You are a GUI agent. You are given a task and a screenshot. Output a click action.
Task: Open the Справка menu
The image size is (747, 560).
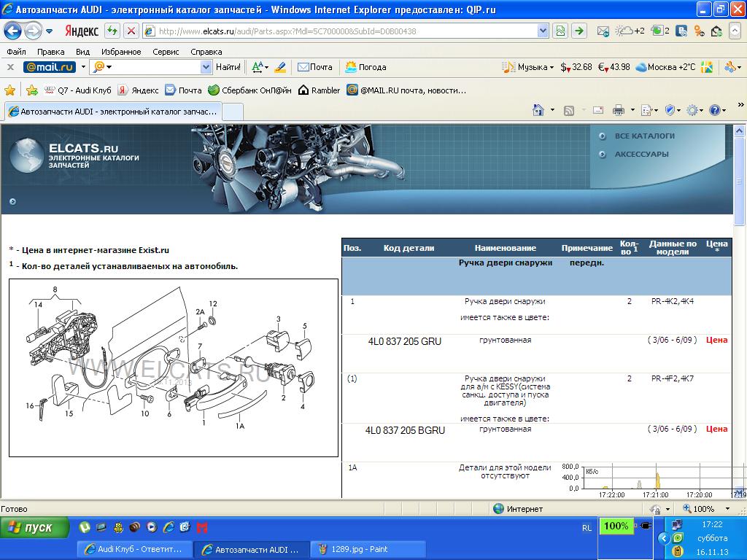tap(206, 52)
